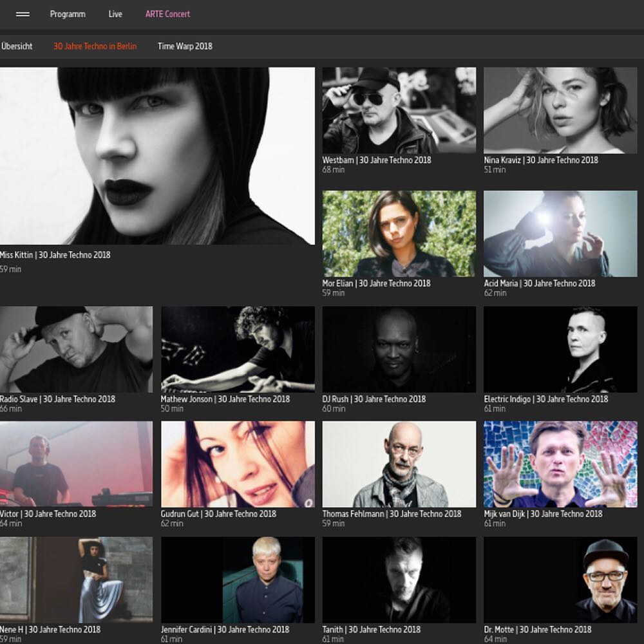Open the Nina Kraviz video thumbnail

pos(560,111)
